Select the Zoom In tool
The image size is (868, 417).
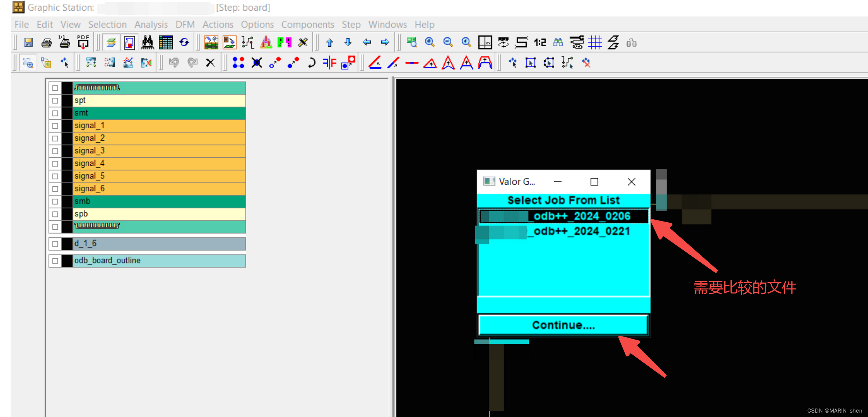point(430,42)
